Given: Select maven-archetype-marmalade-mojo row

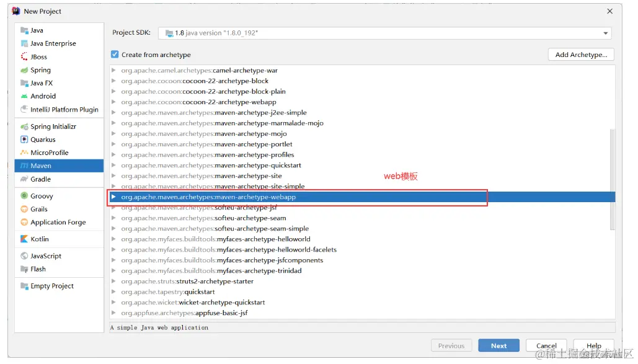Looking at the screenshot, I should point(362,123).
